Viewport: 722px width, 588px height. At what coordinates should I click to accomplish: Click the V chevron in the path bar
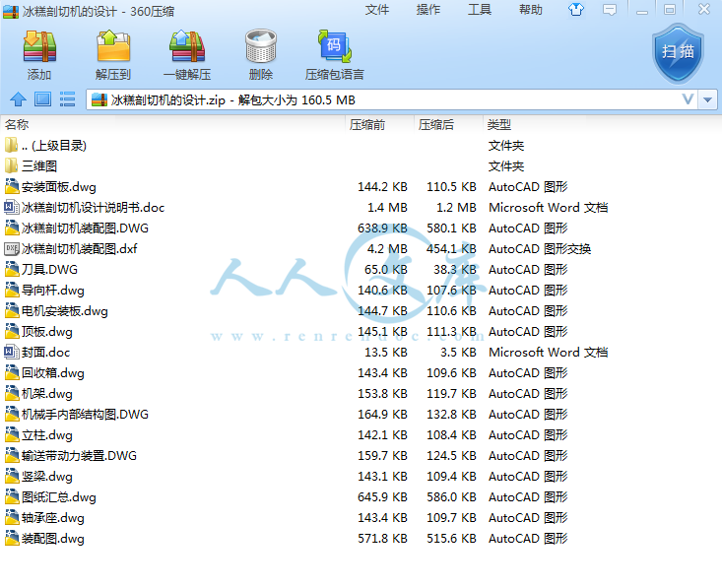(x=688, y=99)
